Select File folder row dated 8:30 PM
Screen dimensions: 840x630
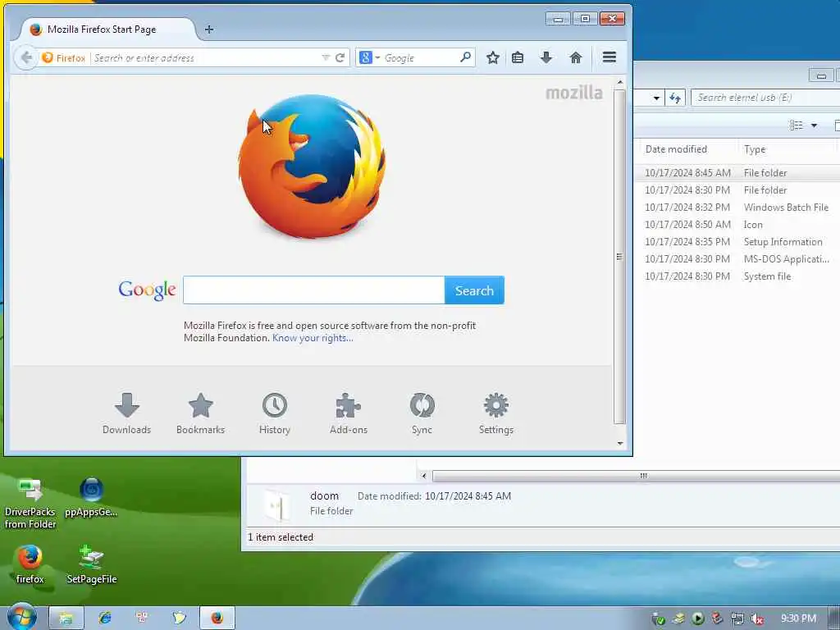point(737,190)
